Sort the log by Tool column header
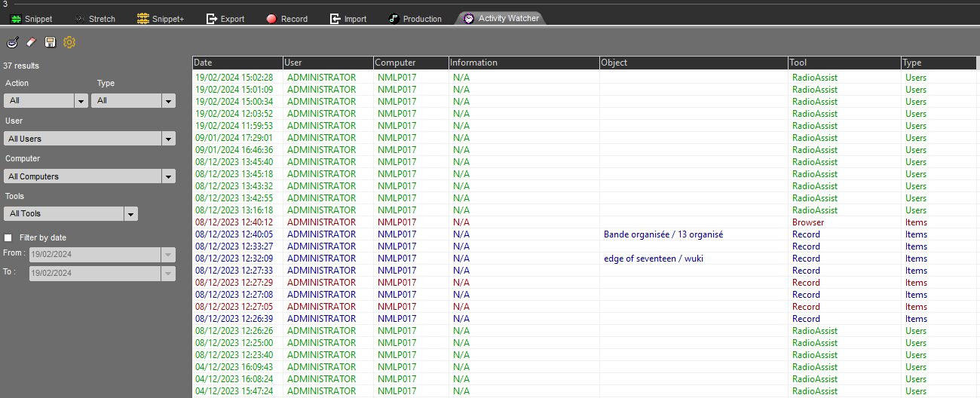The width and height of the screenshot is (980, 398). pos(844,63)
